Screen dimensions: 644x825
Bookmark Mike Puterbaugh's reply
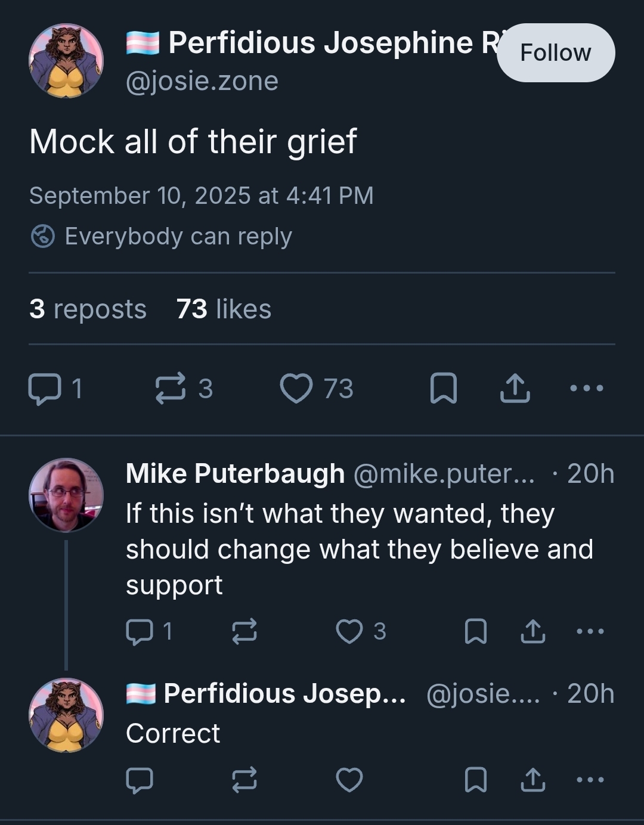point(476,631)
